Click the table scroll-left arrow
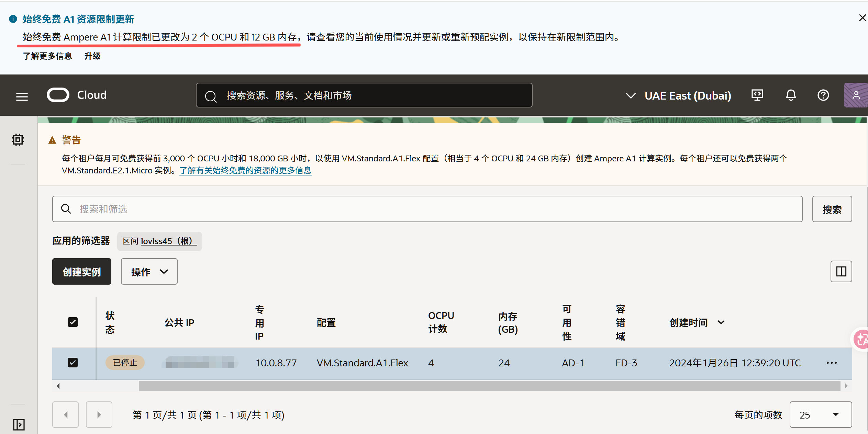The height and width of the screenshot is (434, 868). pos(58,386)
